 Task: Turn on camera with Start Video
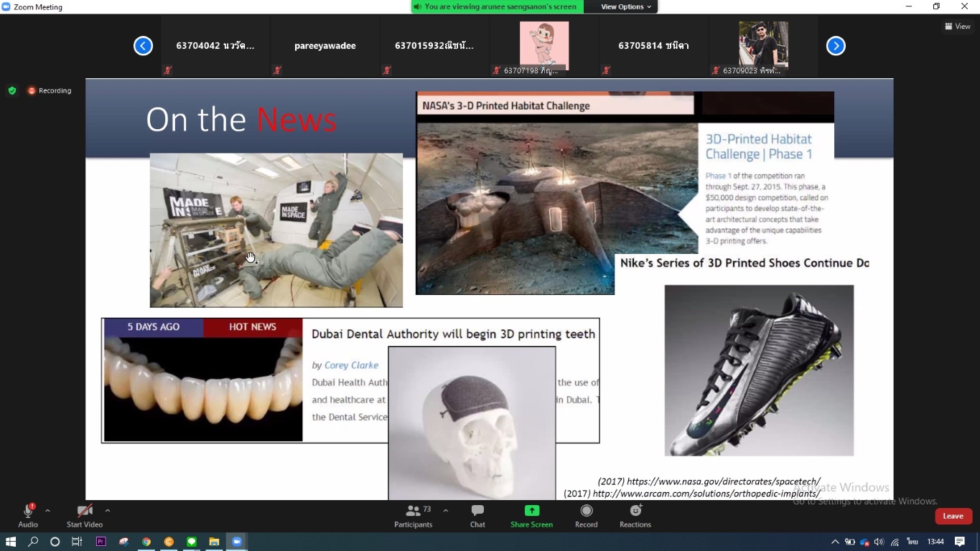85,516
